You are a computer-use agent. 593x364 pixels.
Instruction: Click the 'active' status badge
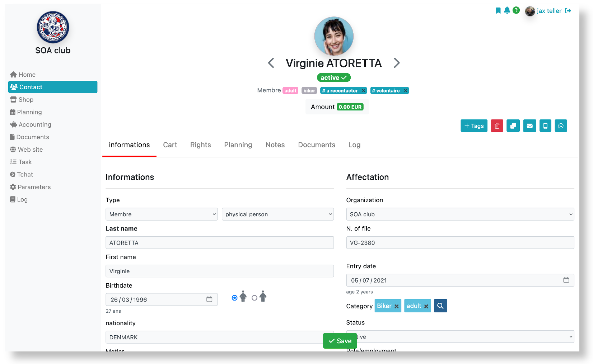pos(333,77)
